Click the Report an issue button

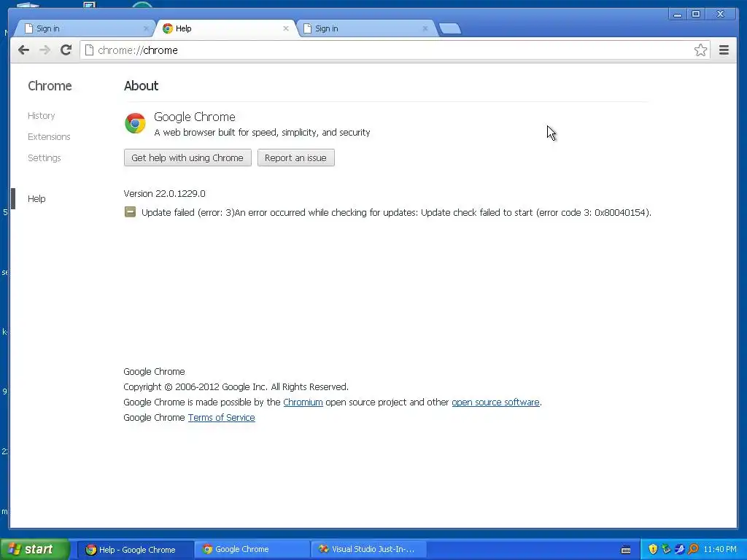click(x=296, y=157)
